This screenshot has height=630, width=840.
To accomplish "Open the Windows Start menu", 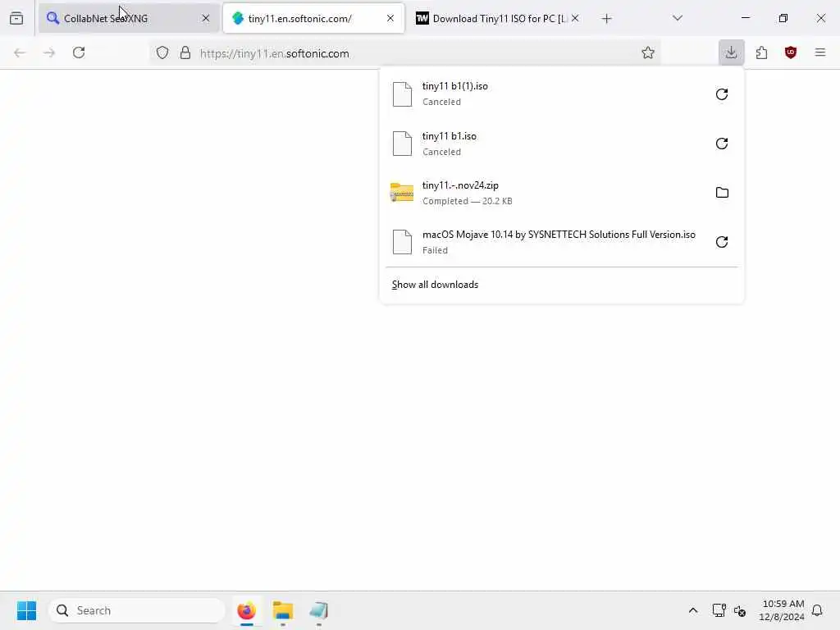I will coord(26,610).
